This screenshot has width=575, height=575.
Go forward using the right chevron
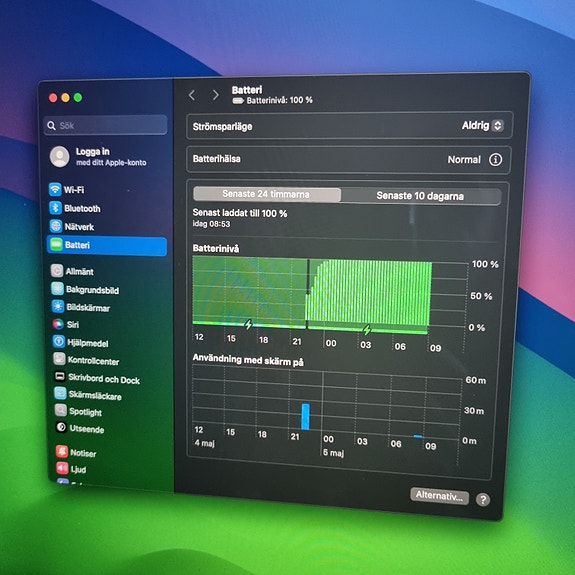point(216,95)
